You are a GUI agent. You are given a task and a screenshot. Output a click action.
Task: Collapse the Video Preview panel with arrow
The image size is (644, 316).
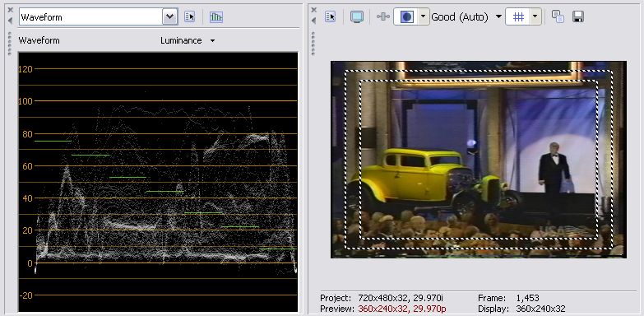pyautogui.click(x=314, y=21)
